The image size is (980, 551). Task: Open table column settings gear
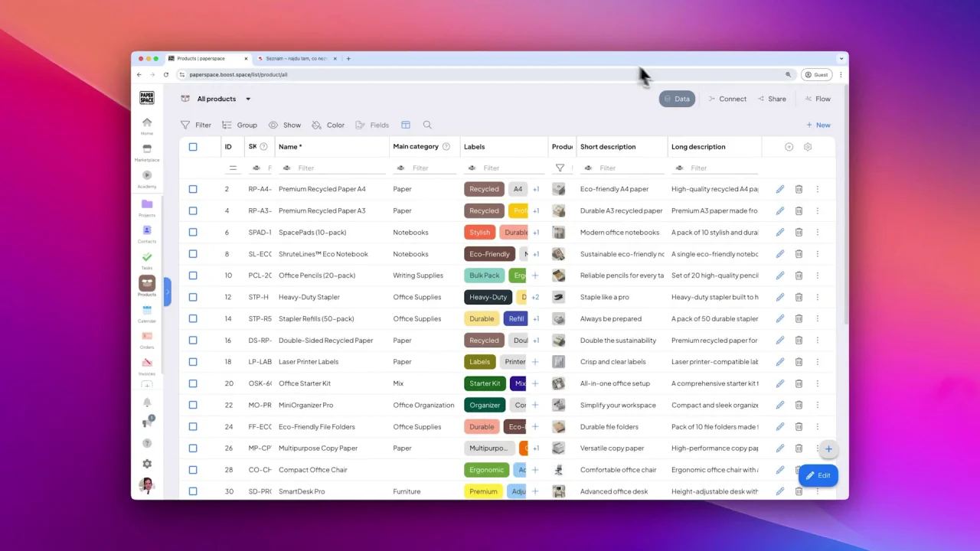[x=808, y=147]
